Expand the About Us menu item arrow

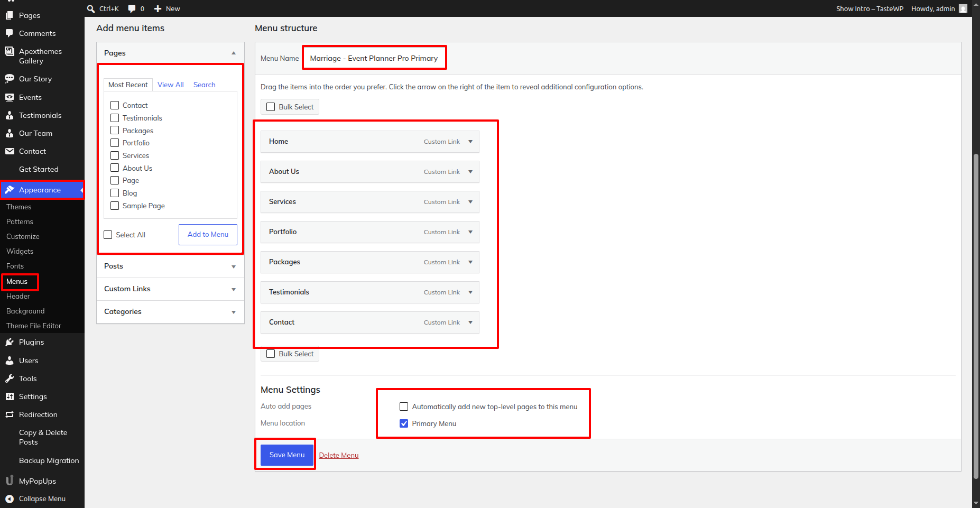click(470, 172)
